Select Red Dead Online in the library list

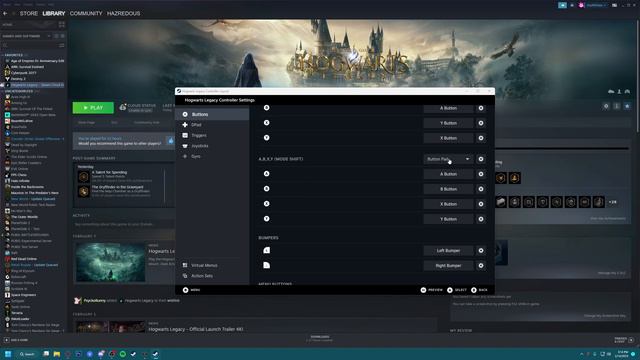[x=24, y=259]
